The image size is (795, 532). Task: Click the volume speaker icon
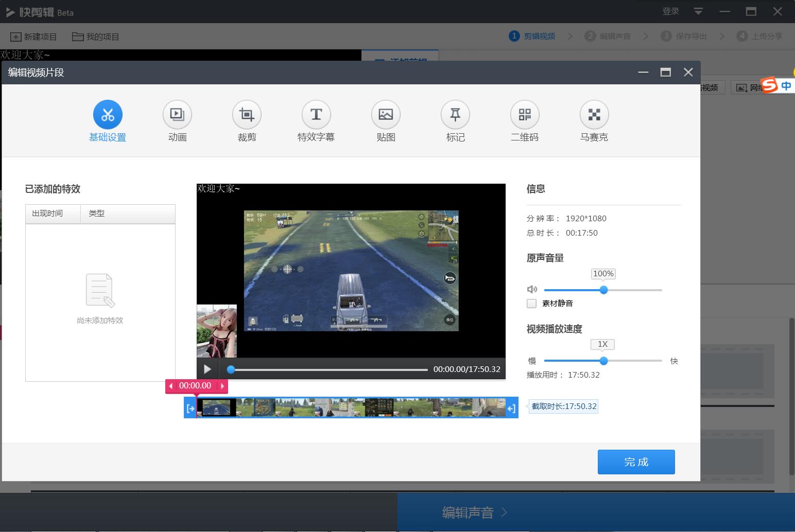point(532,290)
